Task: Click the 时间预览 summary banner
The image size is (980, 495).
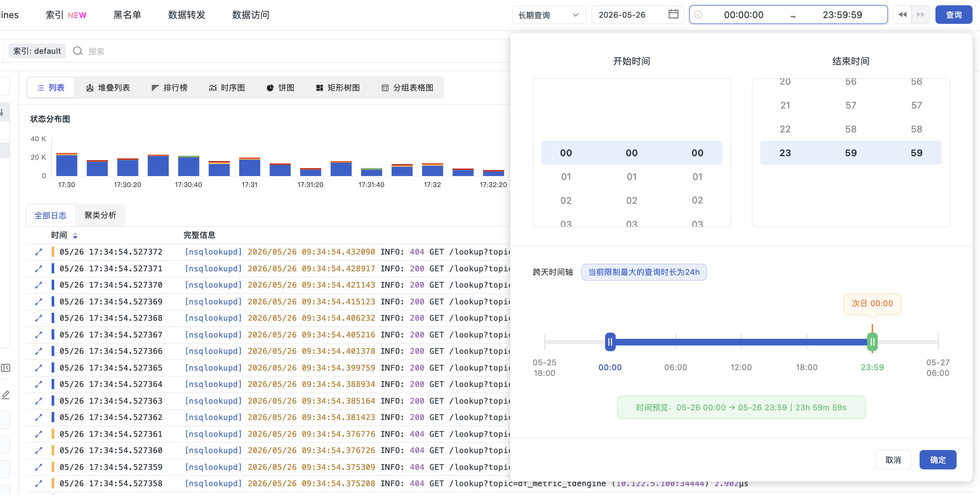Action: [741, 408]
